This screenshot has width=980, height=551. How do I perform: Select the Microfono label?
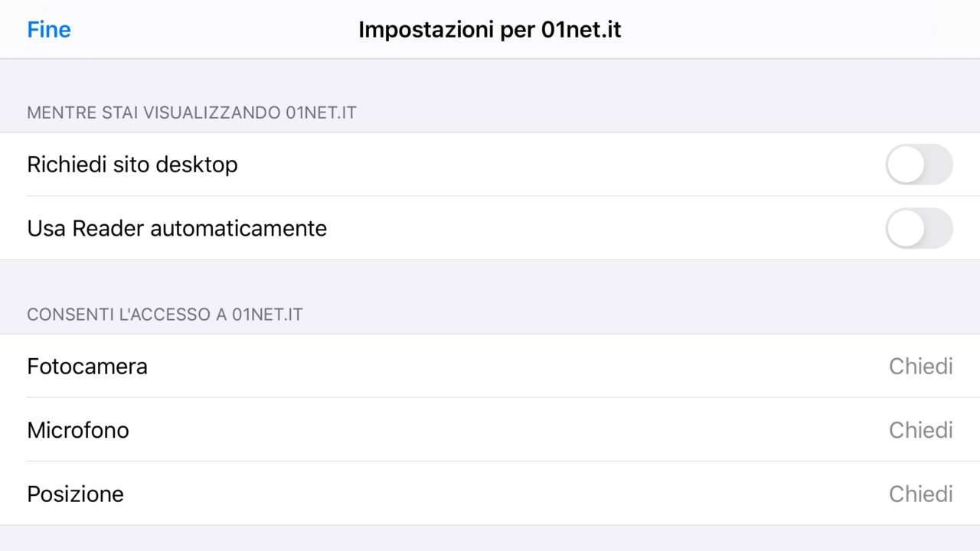[78, 430]
